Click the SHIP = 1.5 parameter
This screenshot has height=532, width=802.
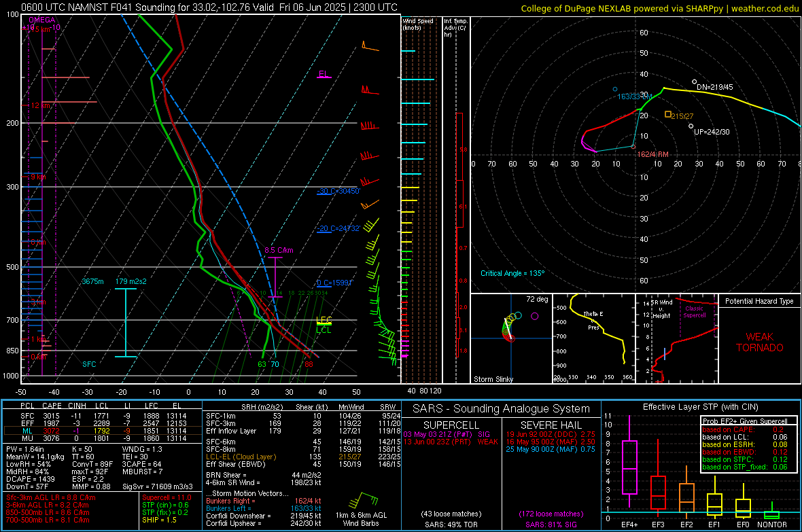[159, 520]
